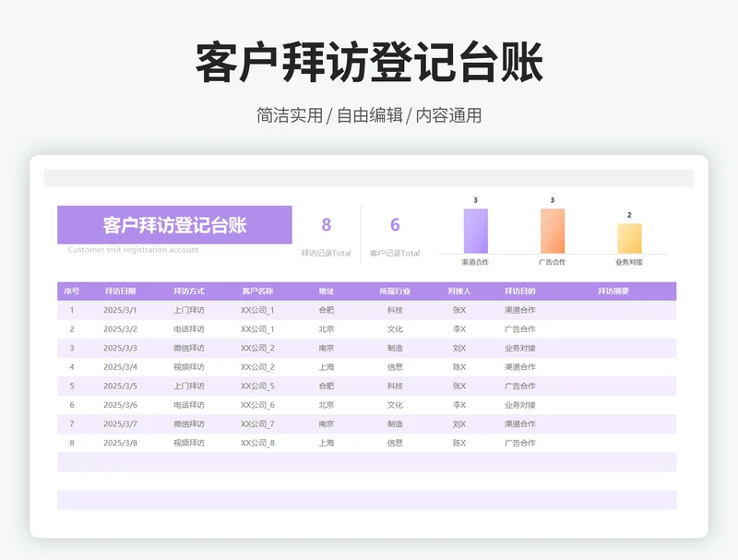This screenshot has width=738, height=560.
Task: Click the 地址 column header
Action: [327, 292]
